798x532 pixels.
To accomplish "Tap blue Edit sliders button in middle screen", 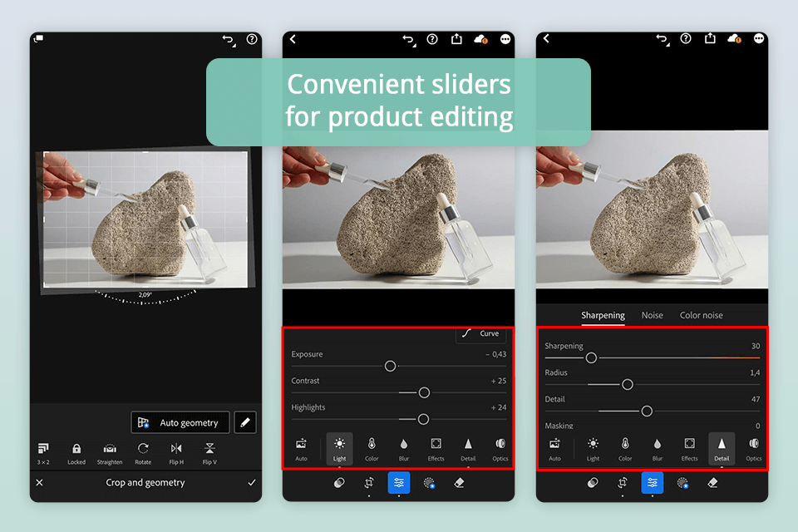I will (x=399, y=483).
